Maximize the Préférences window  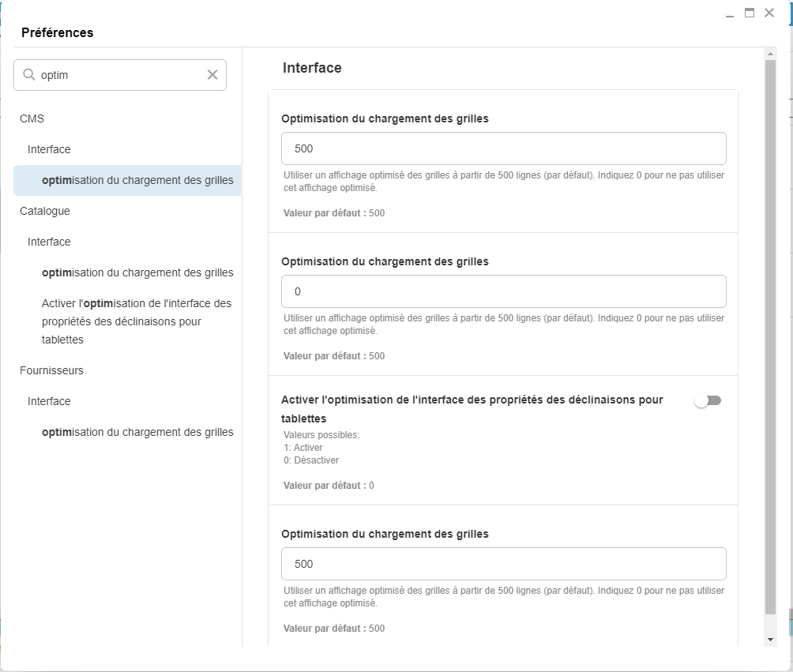tap(750, 13)
